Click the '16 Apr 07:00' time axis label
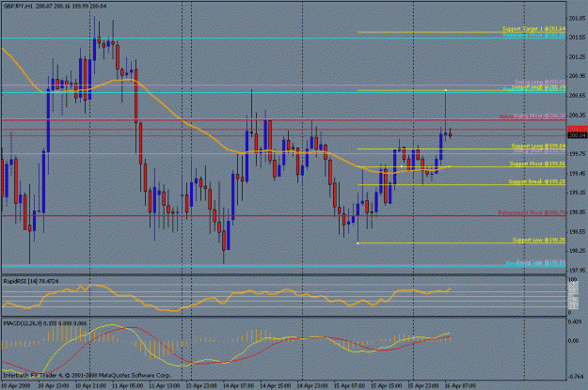588x390 pixels. (x=460, y=385)
